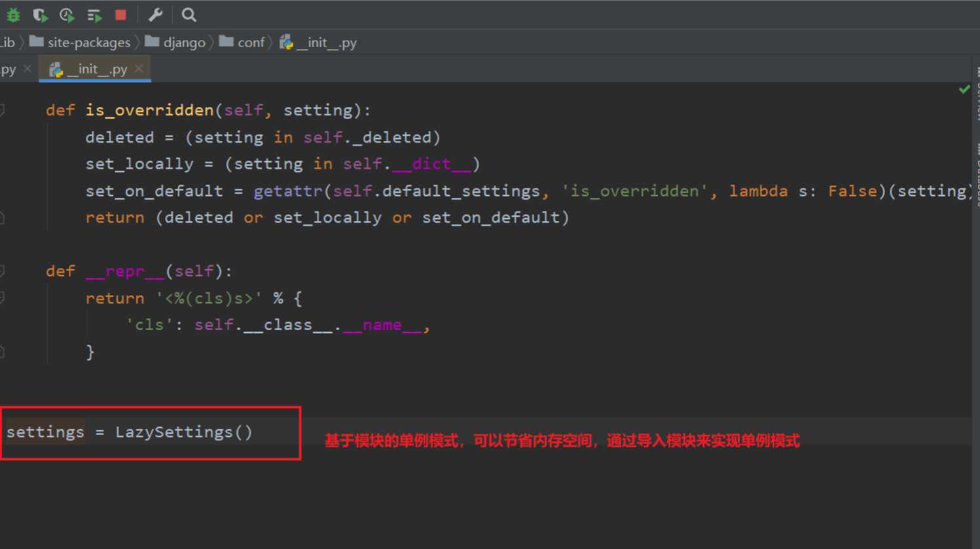
Task: Click the lambda keyword
Action: tap(759, 191)
